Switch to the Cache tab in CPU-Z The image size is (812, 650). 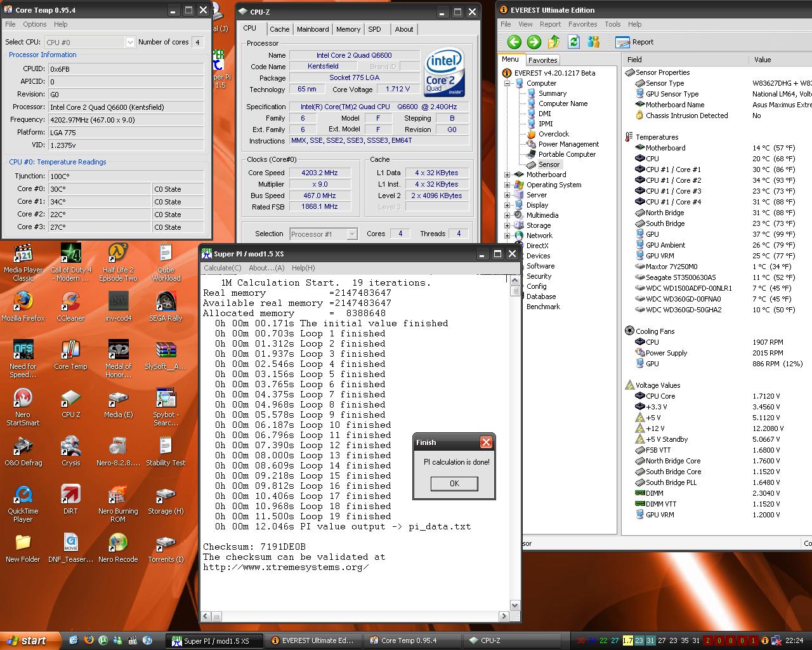pyautogui.click(x=279, y=29)
